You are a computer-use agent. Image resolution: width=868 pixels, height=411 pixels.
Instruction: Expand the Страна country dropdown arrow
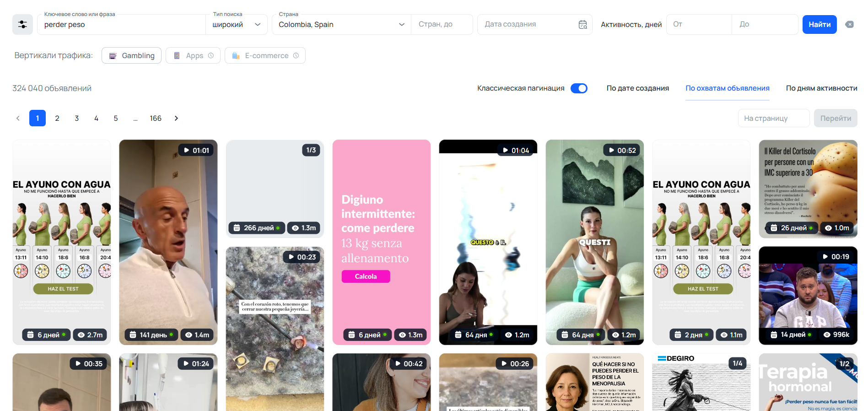402,25
